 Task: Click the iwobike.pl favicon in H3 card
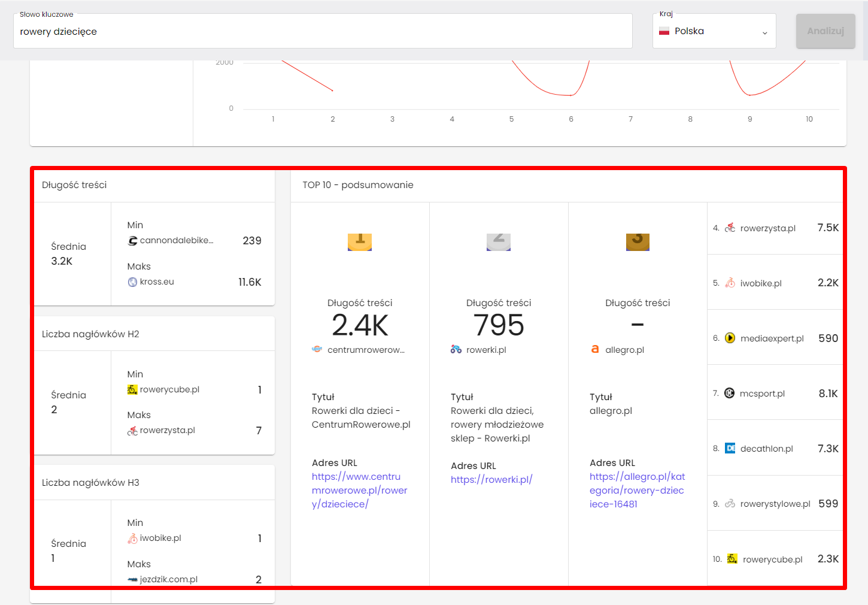[x=132, y=539]
